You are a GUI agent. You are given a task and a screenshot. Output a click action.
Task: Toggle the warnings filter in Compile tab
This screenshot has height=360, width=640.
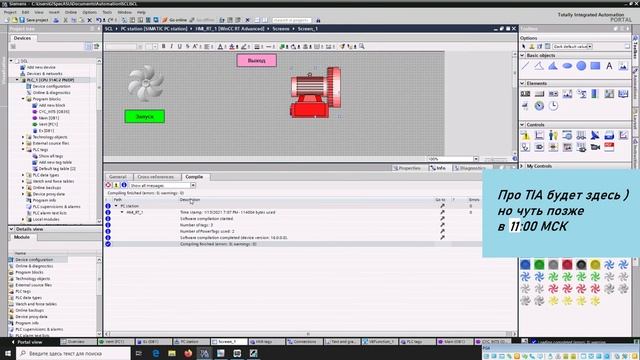[x=116, y=185]
